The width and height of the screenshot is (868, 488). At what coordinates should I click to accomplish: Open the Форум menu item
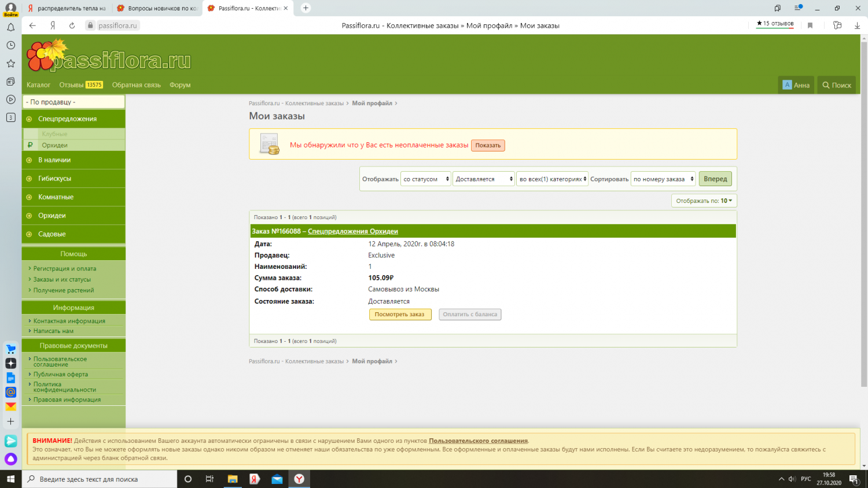pos(180,85)
